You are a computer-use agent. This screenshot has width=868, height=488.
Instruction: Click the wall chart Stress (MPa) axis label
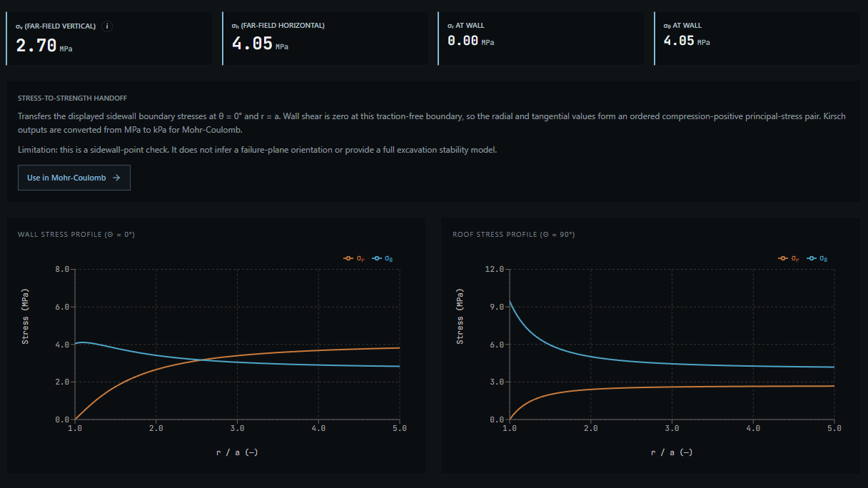[x=26, y=317]
